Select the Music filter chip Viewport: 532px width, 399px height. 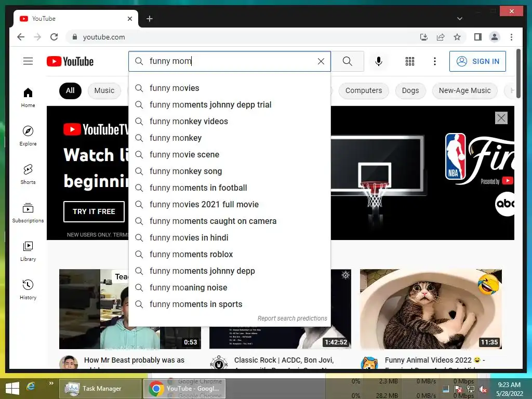[x=104, y=90]
